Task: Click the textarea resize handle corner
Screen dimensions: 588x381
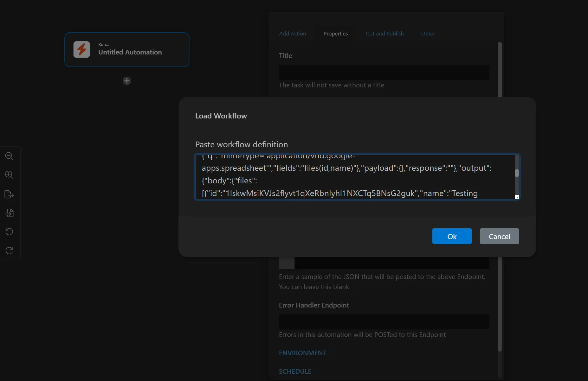Action: (x=517, y=197)
